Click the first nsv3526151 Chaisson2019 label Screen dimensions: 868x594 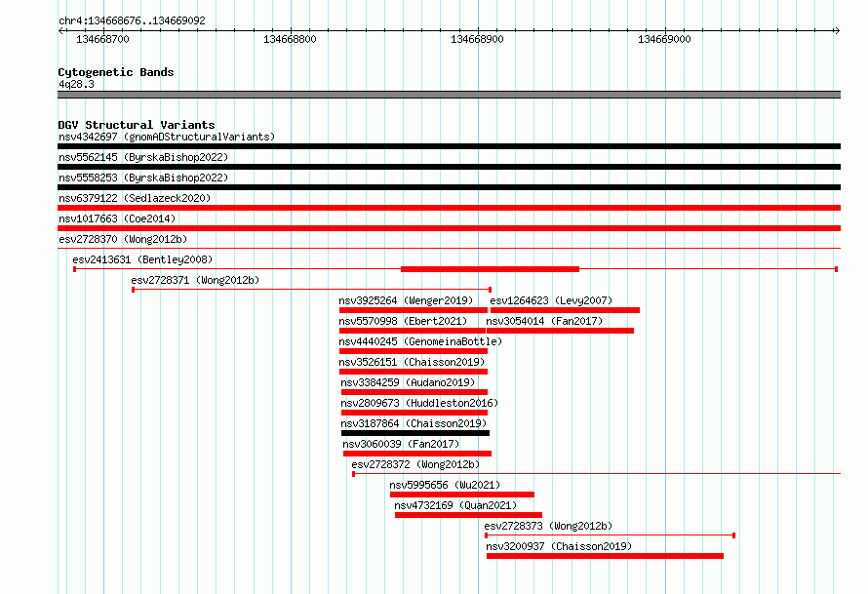(412, 362)
